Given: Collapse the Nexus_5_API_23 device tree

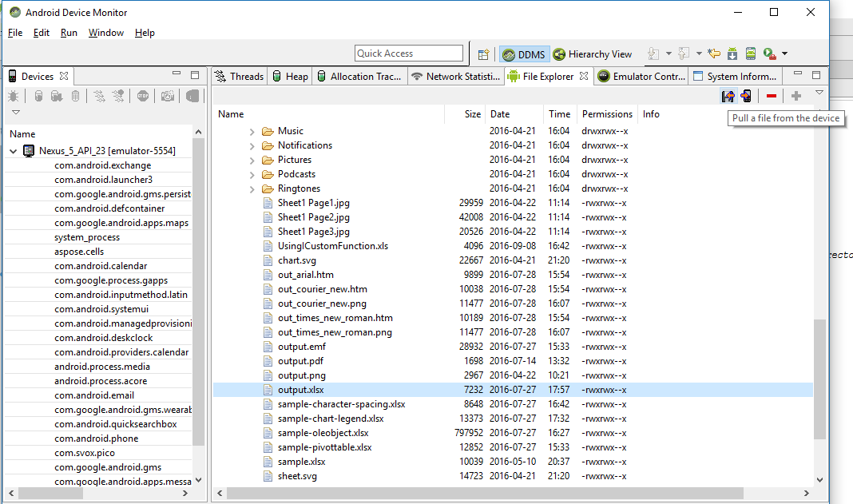Looking at the screenshot, I should tap(14, 151).
